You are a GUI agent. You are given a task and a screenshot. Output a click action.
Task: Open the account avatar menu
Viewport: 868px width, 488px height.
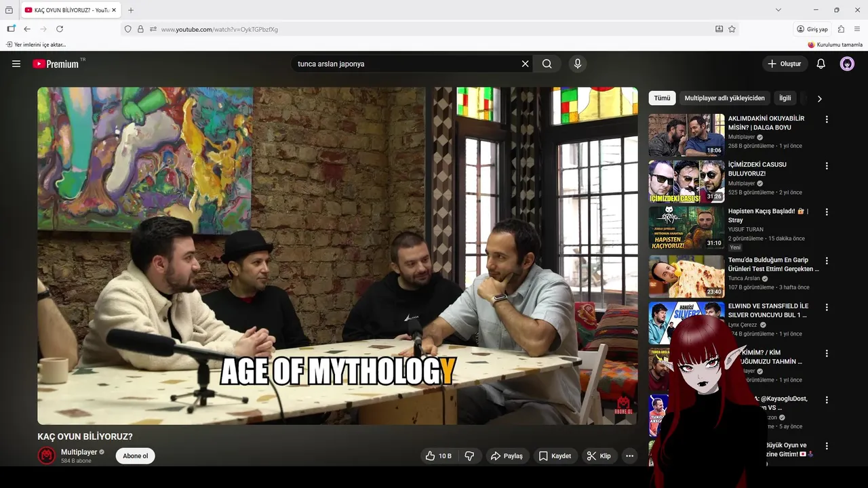point(847,64)
